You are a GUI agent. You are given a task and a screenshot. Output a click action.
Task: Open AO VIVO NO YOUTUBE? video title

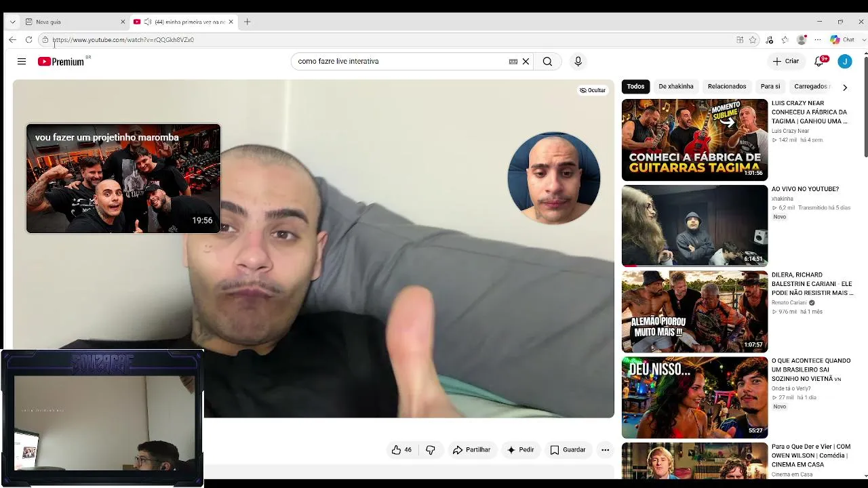(x=805, y=189)
